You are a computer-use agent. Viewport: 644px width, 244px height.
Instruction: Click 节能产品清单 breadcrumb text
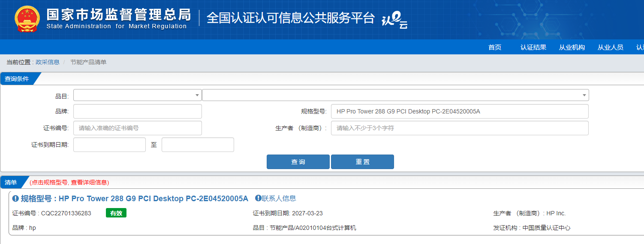pos(88,62)
